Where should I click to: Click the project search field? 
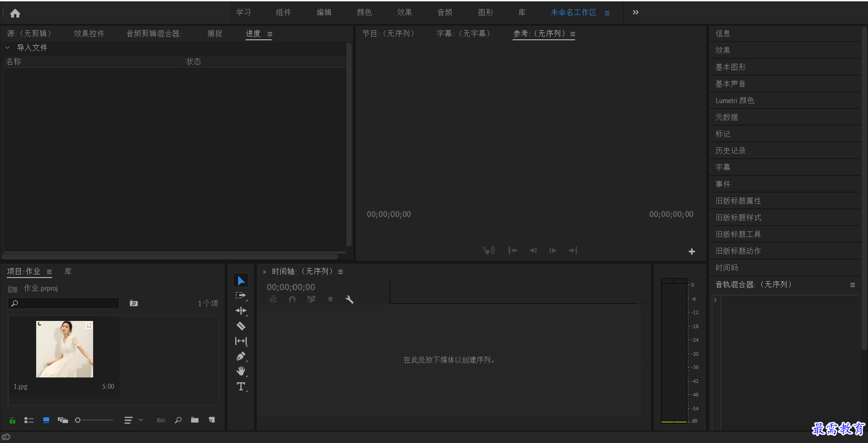click(x=64, y=303)
